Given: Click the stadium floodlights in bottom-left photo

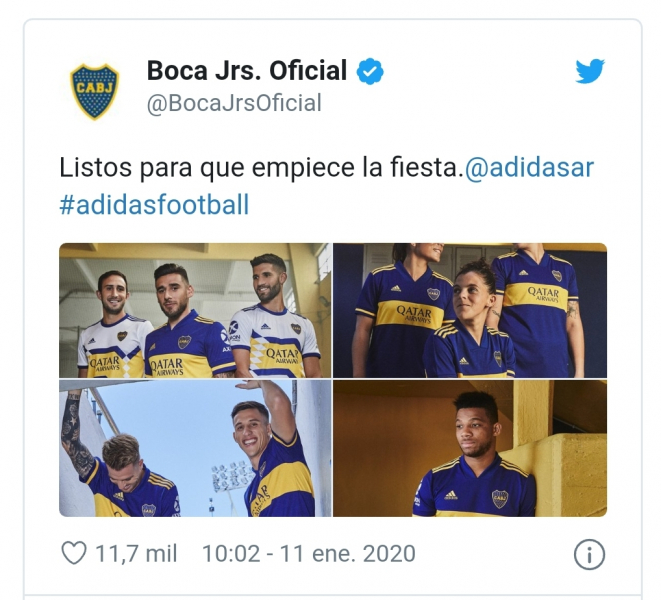Looking at the screenshot, I should (231, 476).
